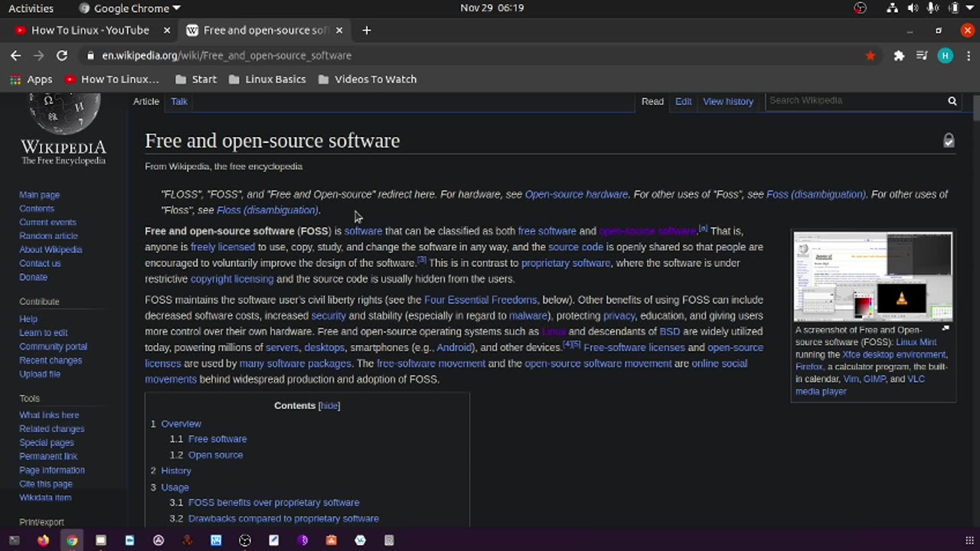Reload the Wikipedia page

62,55
